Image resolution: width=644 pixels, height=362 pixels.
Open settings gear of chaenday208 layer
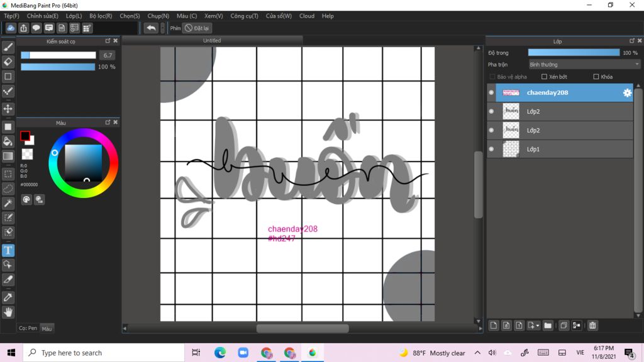(x=627, y=93)
